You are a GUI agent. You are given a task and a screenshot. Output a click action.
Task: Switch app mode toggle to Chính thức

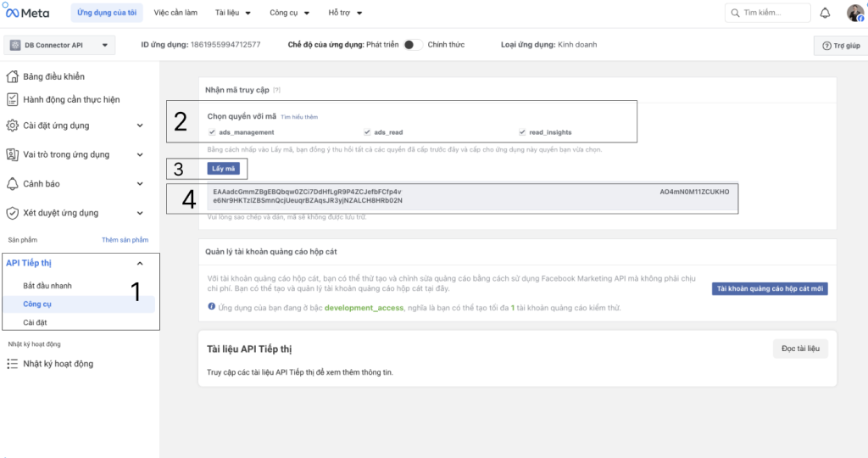click(x=412, y=45)
